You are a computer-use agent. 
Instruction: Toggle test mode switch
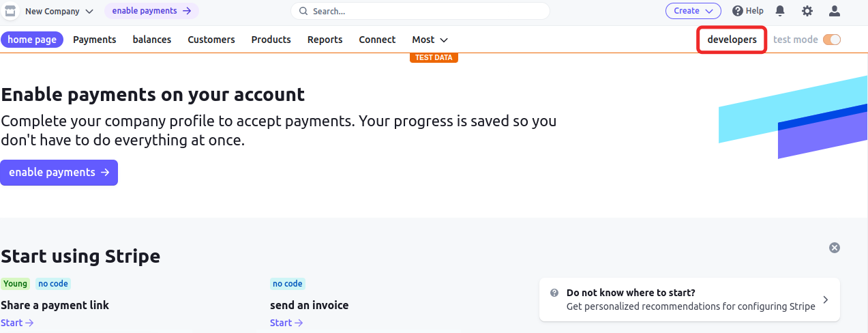pos(831,40)
